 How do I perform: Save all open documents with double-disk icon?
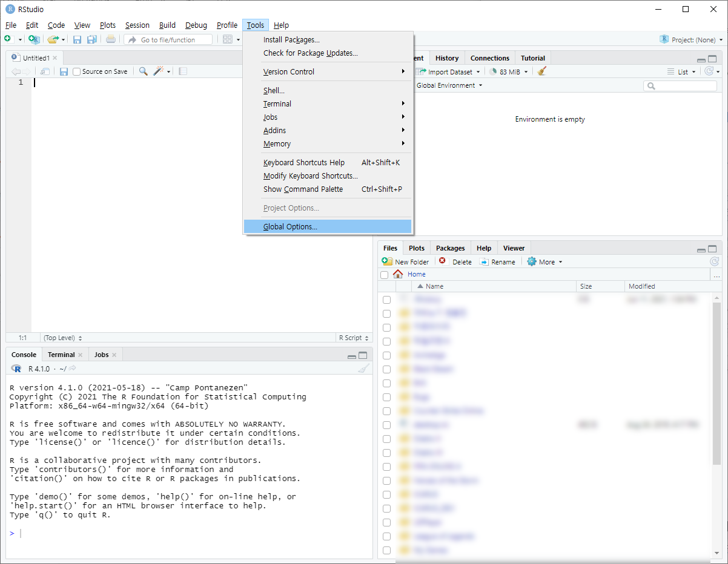pyautogui.click(x=92, y=39)
